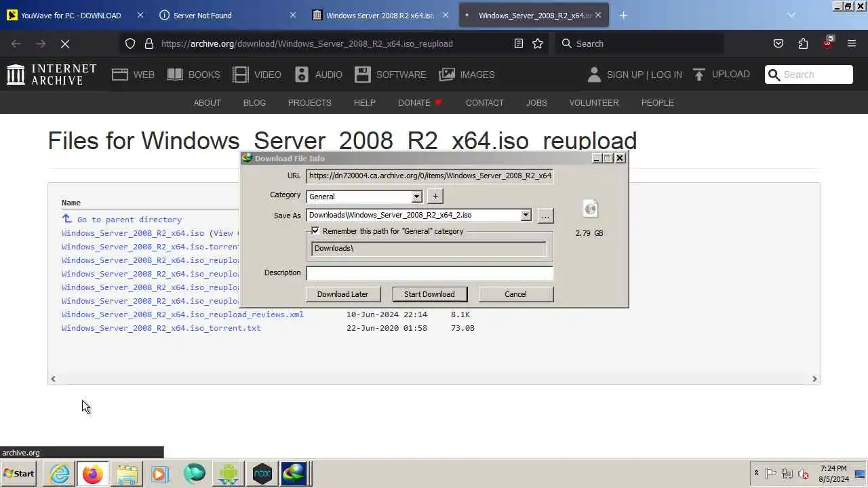The width and height of the screenshot is (868, 488).
Task: Bookmark this page with the star icon
Action: (538, 43)
